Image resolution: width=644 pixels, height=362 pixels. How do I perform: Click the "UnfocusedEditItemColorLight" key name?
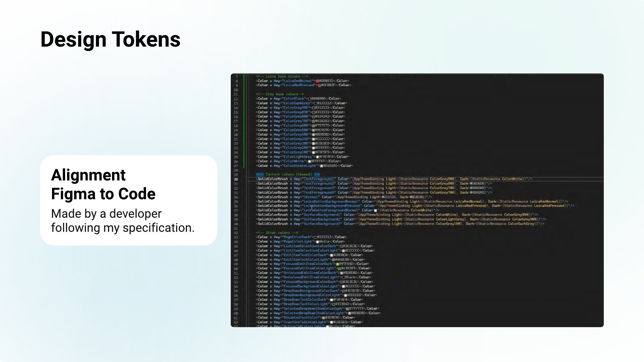click(x=311, y=278)
